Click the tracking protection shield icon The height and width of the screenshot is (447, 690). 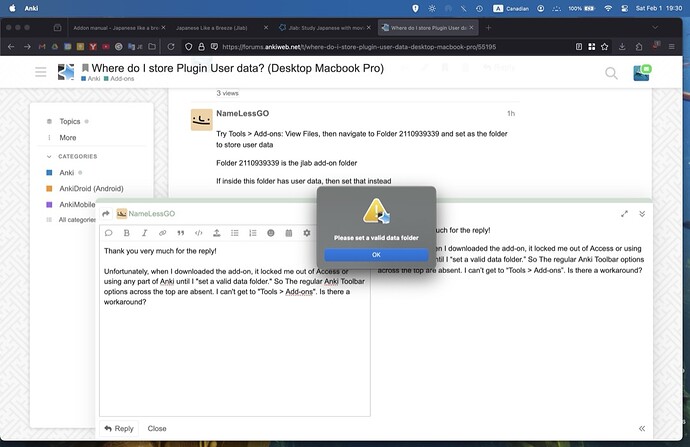188,47
